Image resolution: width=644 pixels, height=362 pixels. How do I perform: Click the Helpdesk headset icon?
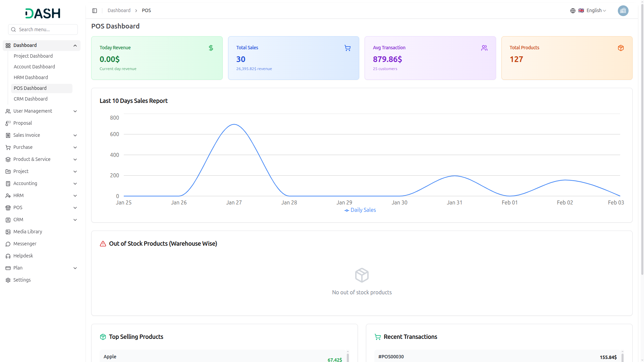pyautogui.click(x=8, y=256)
